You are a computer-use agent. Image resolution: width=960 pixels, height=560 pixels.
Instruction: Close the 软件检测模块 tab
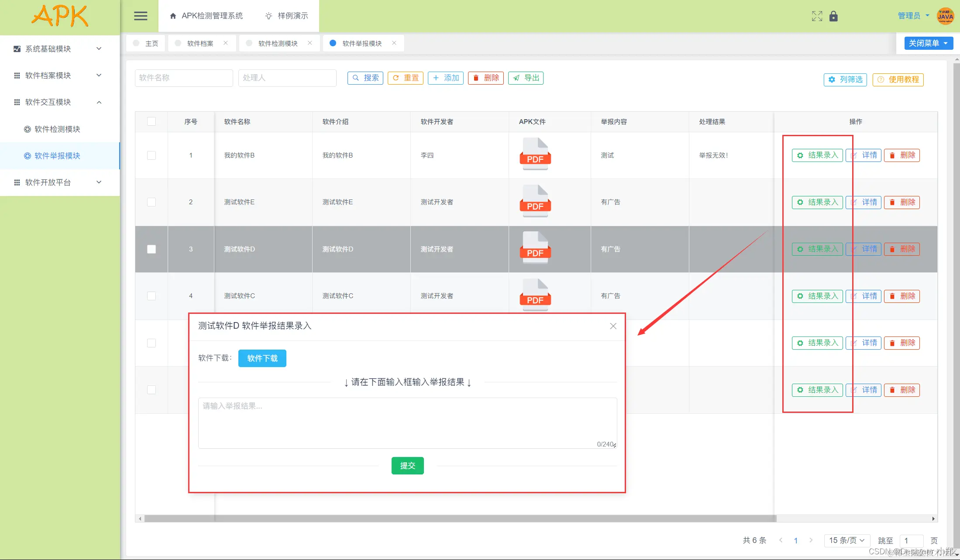[x=310, y=43]
